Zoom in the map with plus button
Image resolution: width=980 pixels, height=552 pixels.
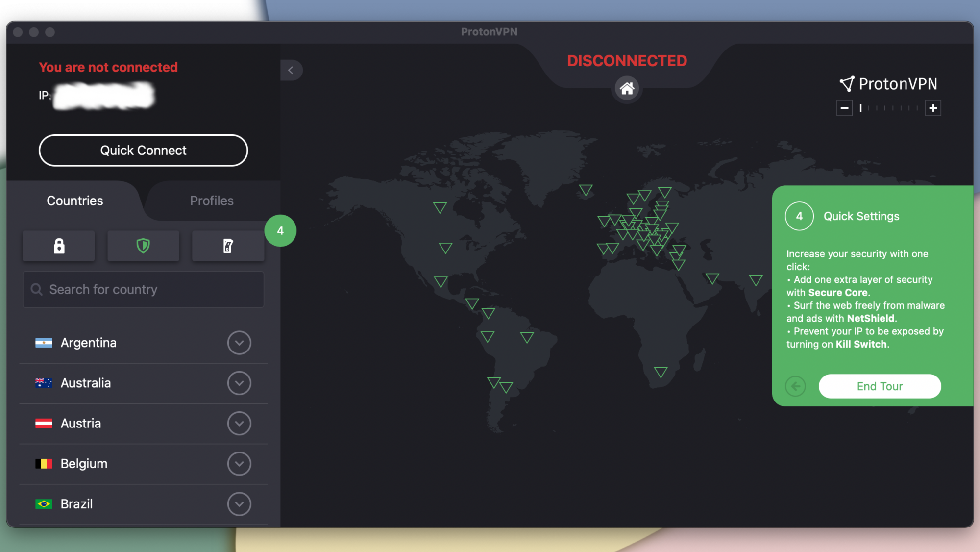(x=933, y=108)
